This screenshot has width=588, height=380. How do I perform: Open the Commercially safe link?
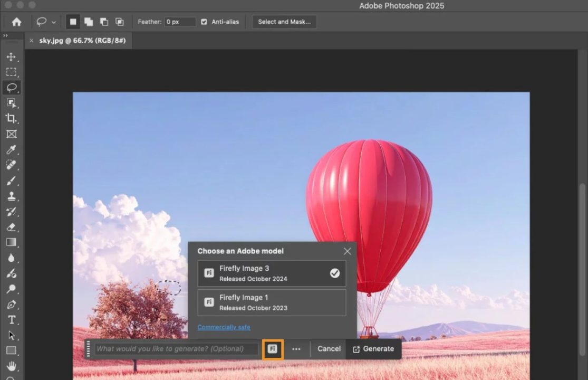point(224,327)
